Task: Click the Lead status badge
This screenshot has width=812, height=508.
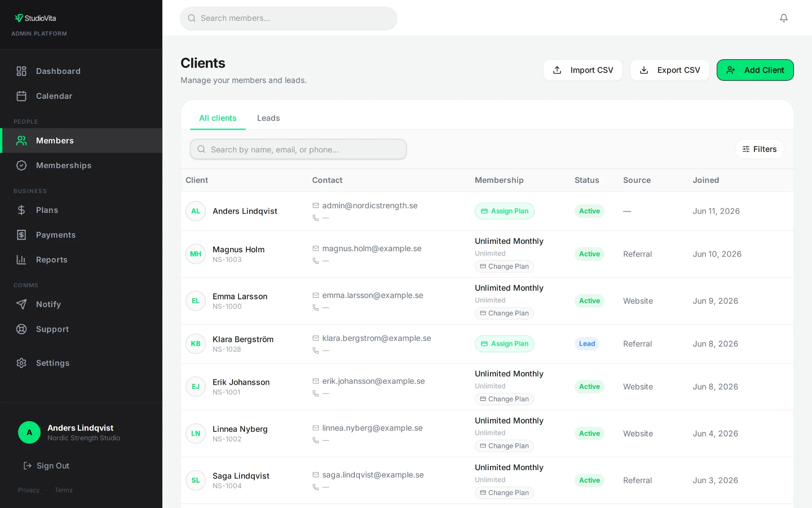Action: click(x=587, y=344)
